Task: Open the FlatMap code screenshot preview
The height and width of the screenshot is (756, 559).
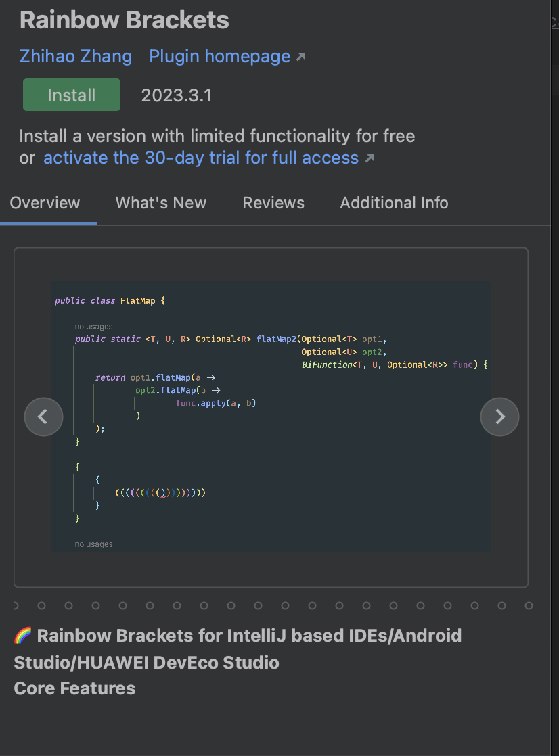Action: coord(271,417)
